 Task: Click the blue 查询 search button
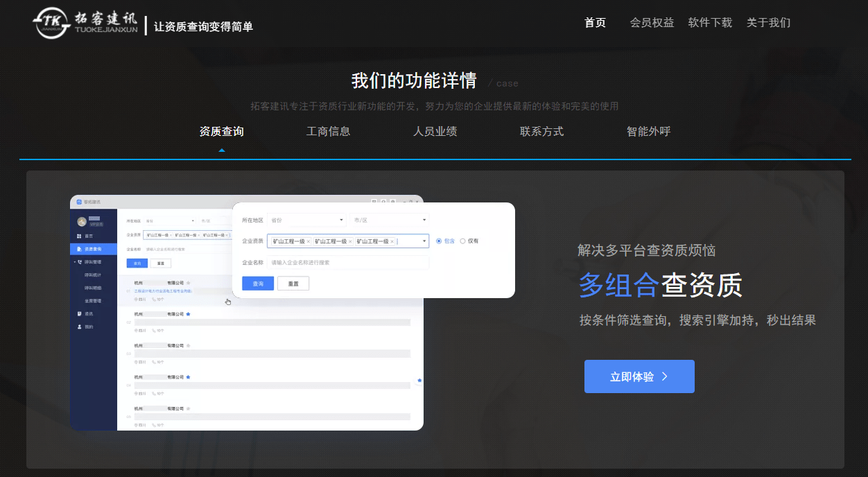coord(258,283)
